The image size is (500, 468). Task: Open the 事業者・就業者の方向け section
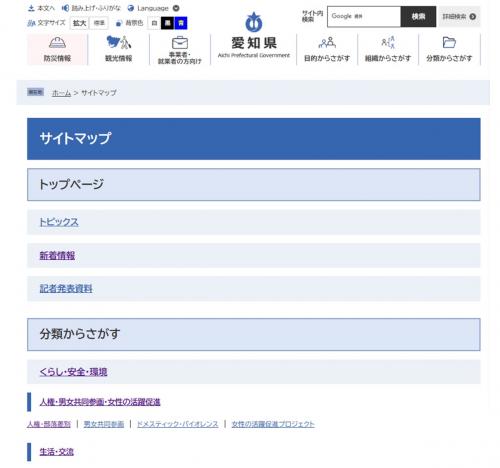180,49
